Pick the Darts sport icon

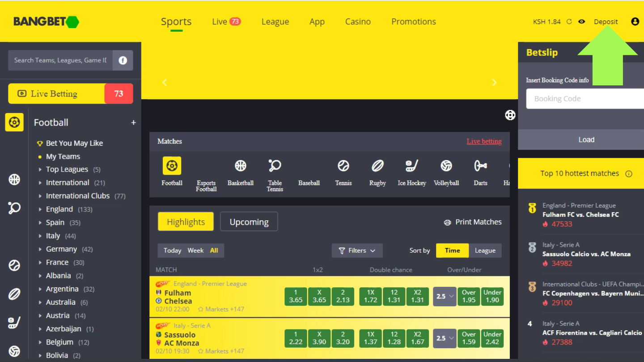click(480, 166)
